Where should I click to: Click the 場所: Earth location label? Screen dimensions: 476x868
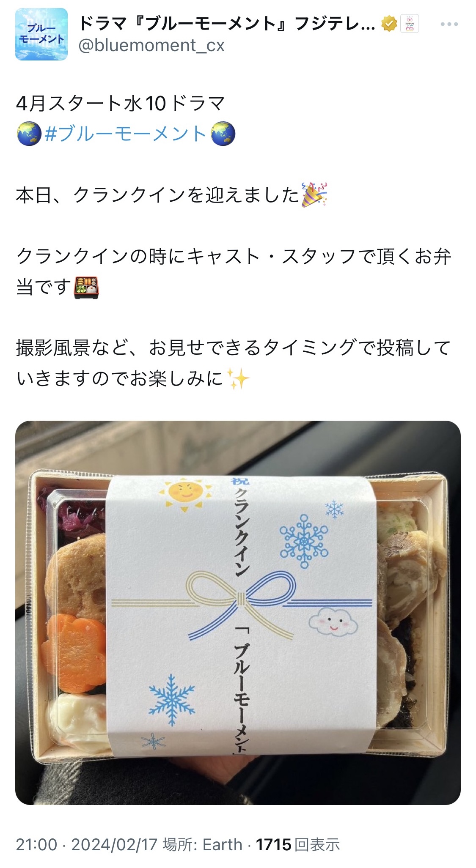pos(202,845)
